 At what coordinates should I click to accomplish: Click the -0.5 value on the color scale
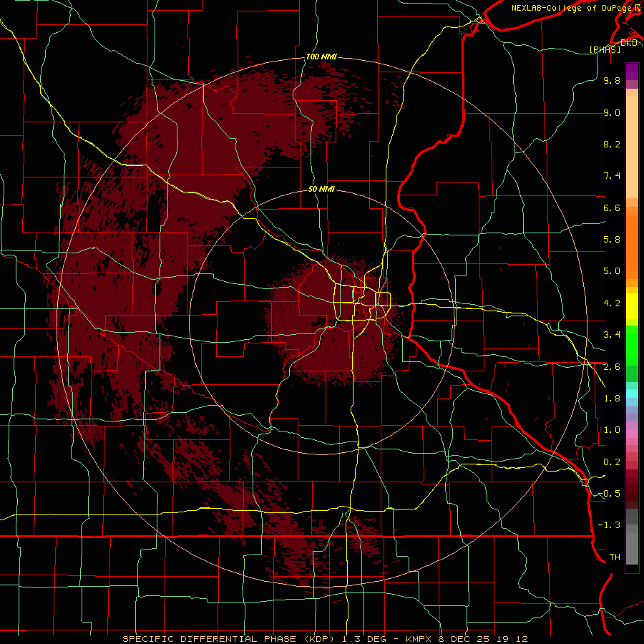point(609,494)
